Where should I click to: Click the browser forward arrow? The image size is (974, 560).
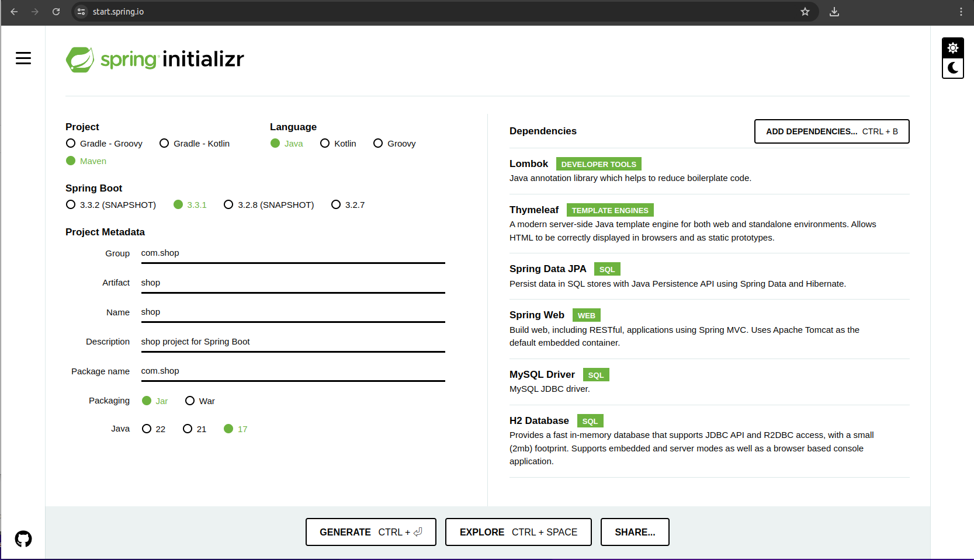point(35,12)
